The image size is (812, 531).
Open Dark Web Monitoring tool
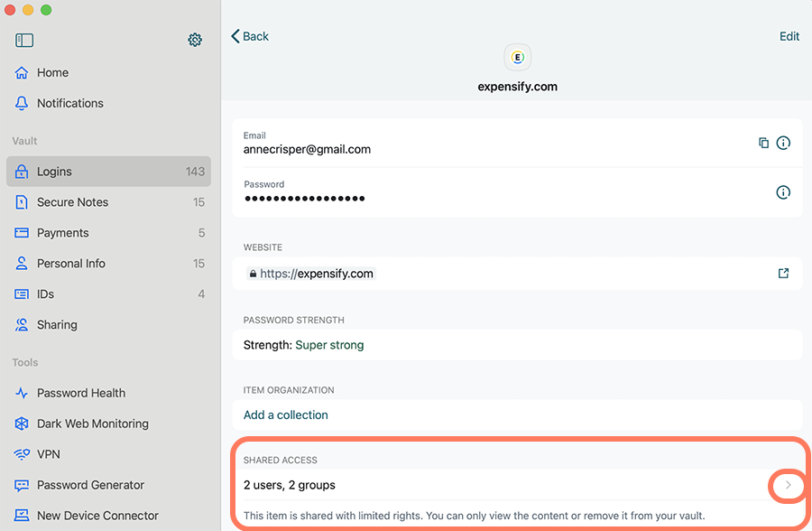pos(109,424)
